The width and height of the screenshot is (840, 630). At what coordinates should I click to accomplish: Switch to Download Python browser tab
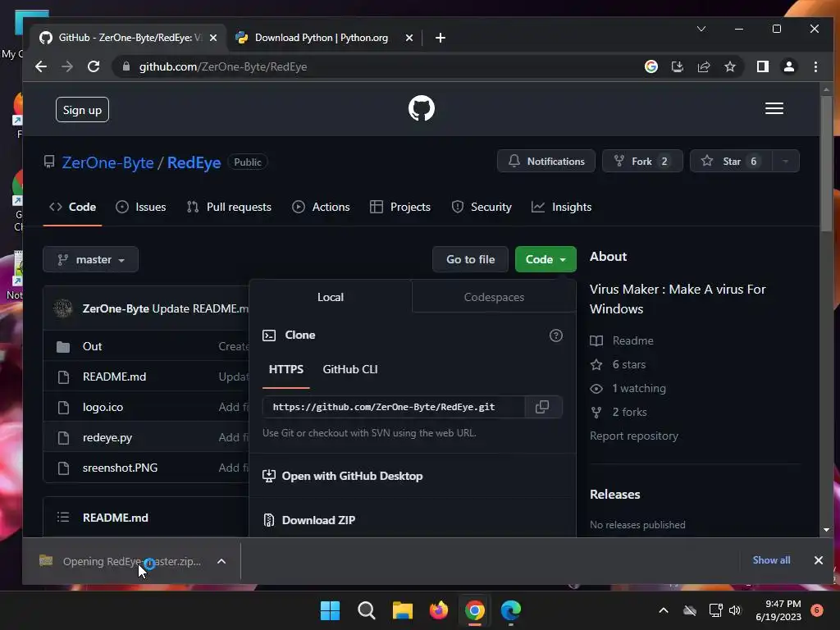pos(322,38)
